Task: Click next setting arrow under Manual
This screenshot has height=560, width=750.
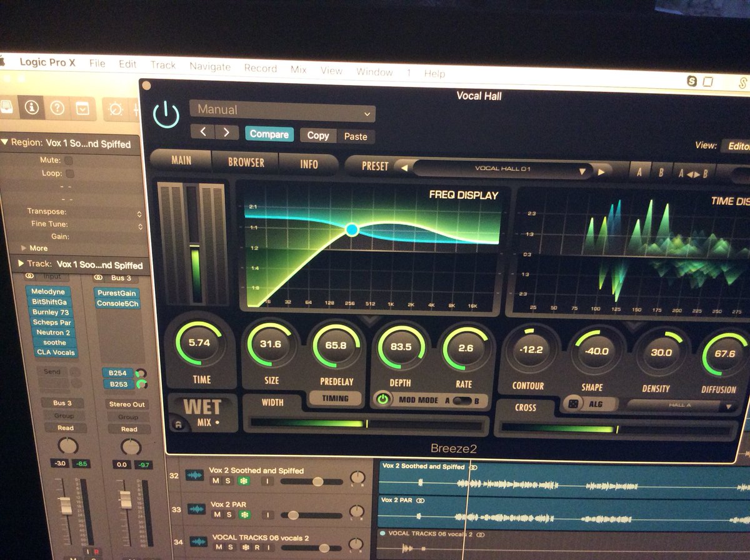Action: point(226,132)
